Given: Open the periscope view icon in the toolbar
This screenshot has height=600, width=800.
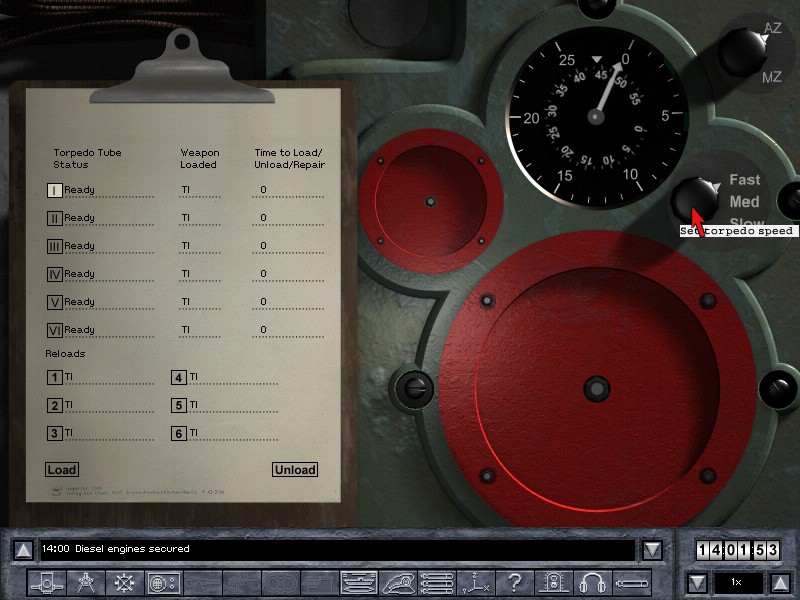Looking at the screenshot, I should [47, 581].
